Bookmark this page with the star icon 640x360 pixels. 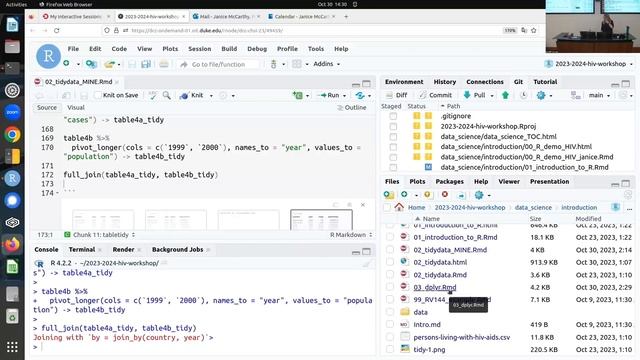click(533, 30)
